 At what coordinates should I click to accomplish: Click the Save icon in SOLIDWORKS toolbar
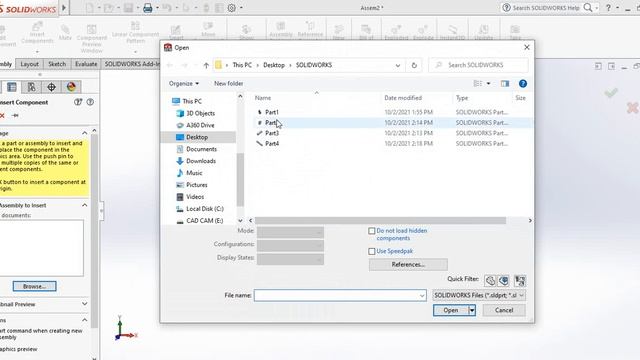129,8
